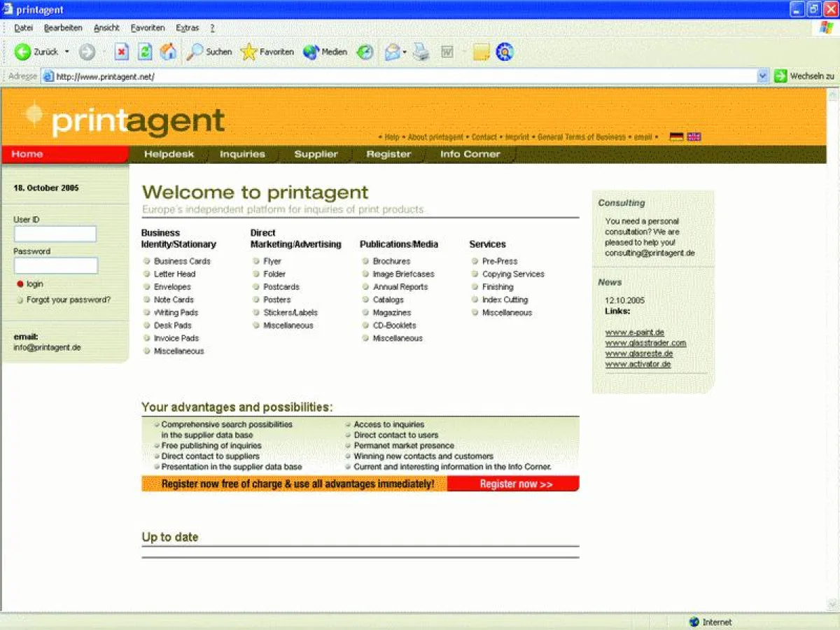This screenshot has height=630, width=840.
Task: Click the Forgot your password? link
Action: click(x=69, y=300)
